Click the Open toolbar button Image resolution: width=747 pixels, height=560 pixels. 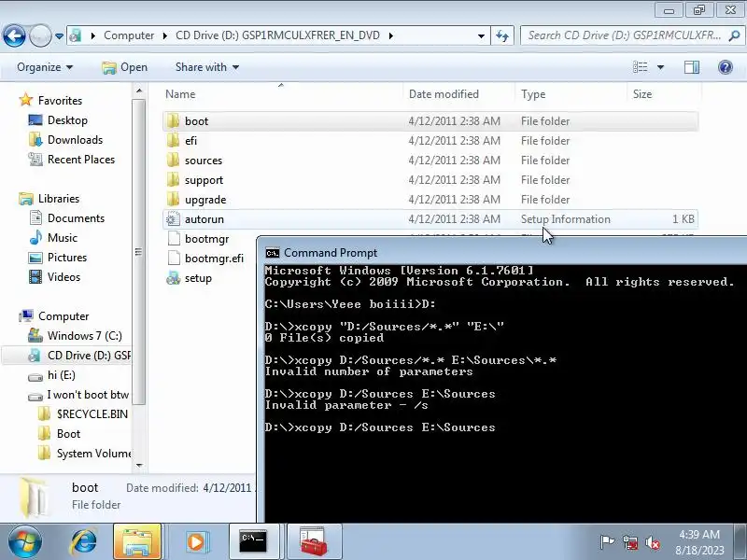point(125,67)
